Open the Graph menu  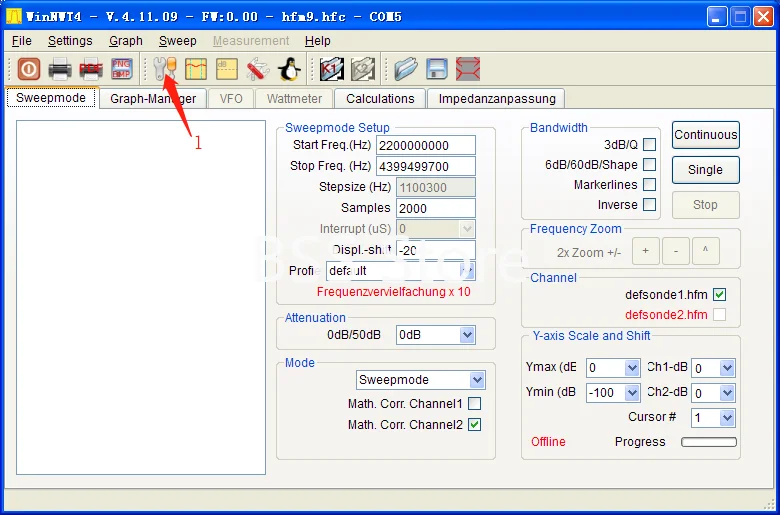tap(126, 41)
